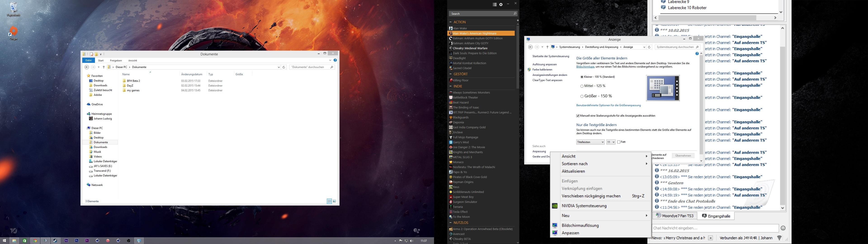Choose NVIDIA Systemsteuerung in the context menu
Image resolution: width=868 pixels, height=244 pixels.
(x=584, y=206)
